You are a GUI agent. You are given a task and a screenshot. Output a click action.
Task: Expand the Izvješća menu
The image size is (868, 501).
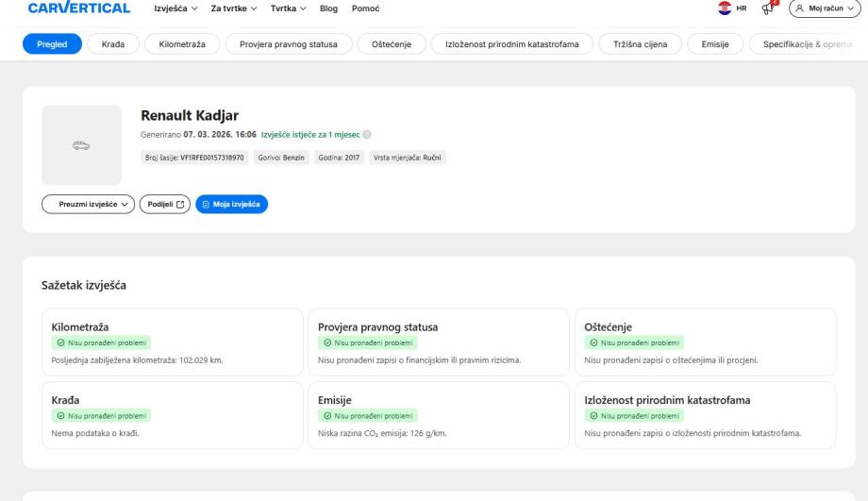point(175,8)
